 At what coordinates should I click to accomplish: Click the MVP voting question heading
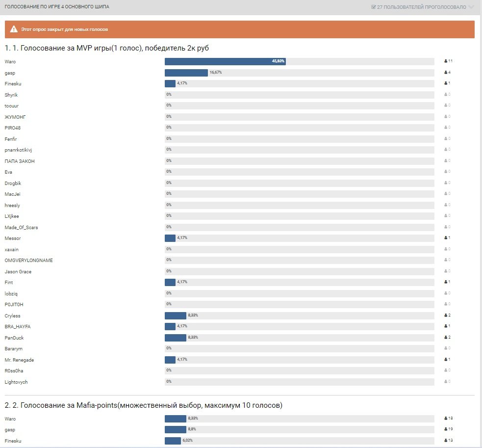click(107, 48)
